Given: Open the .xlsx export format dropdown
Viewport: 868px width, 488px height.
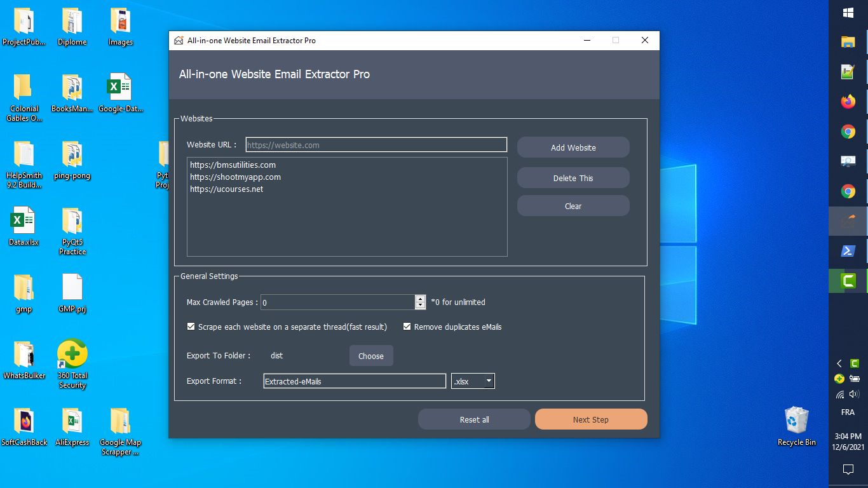Looking at the screenshot, I should (473, 381).
